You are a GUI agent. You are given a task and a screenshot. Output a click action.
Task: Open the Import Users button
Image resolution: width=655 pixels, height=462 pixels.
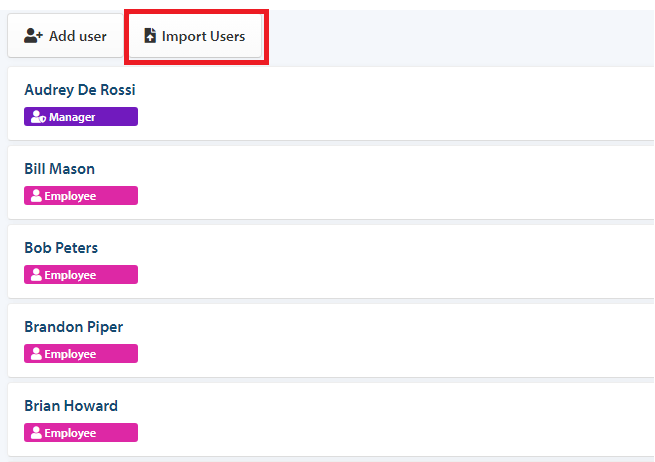click(195, 36)
